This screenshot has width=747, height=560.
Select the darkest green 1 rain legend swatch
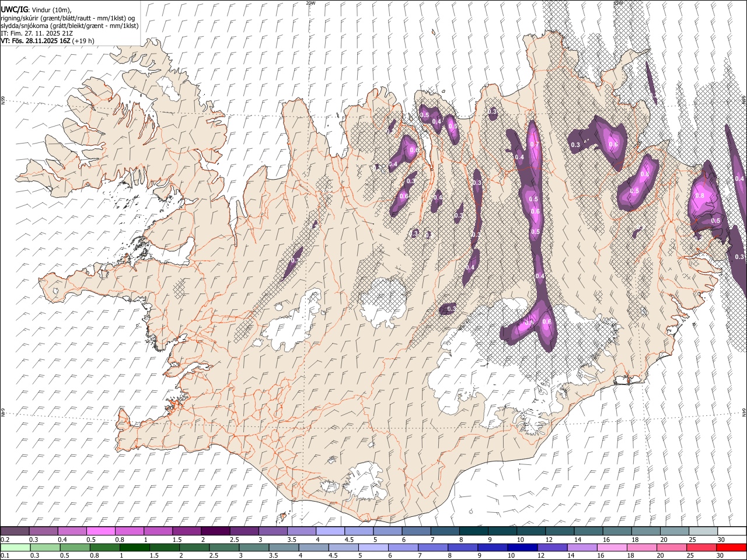[x=135, y=548]
